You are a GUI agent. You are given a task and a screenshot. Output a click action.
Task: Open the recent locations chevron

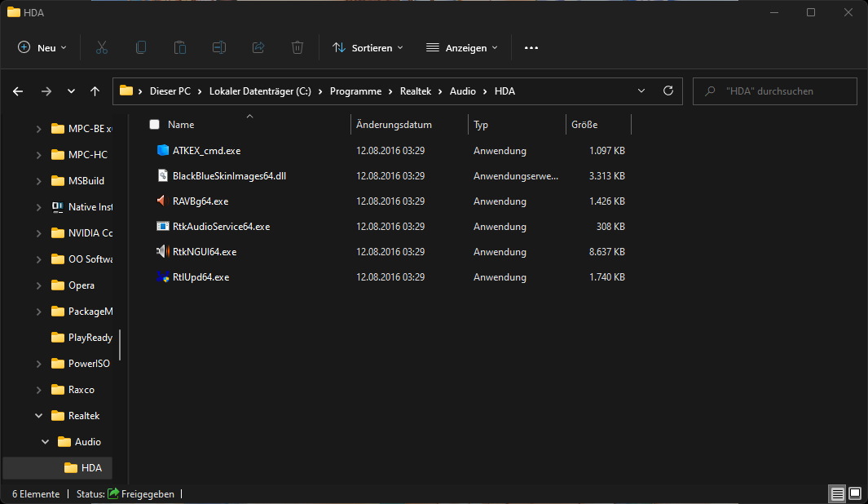[x=71, y=91]
